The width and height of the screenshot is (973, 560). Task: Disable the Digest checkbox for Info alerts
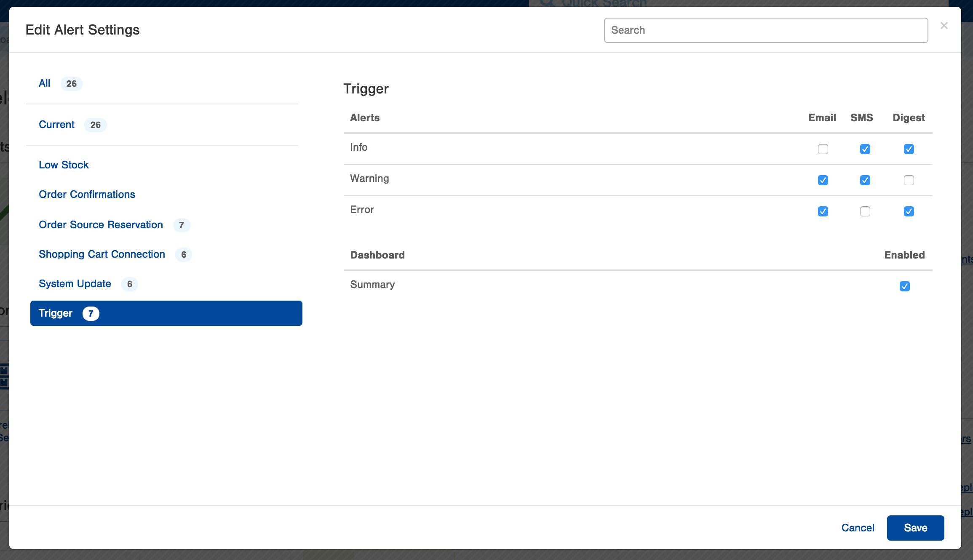click(909, 149)
